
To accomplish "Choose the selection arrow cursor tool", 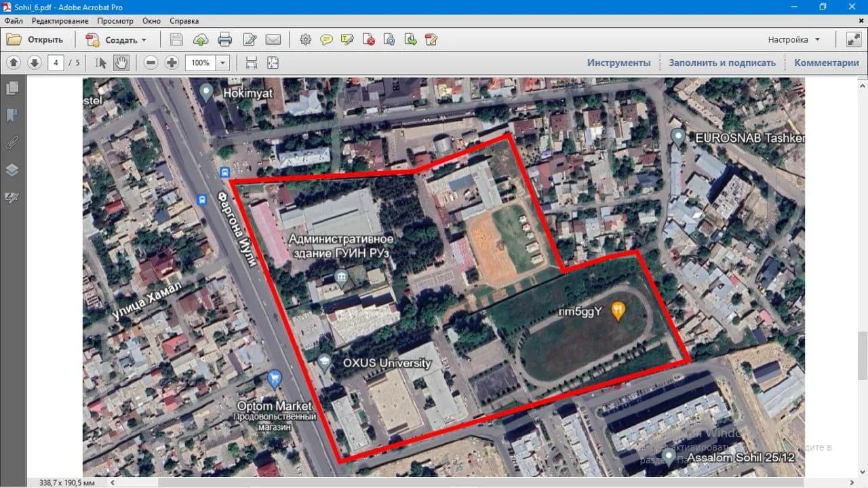I will point(101,63).
